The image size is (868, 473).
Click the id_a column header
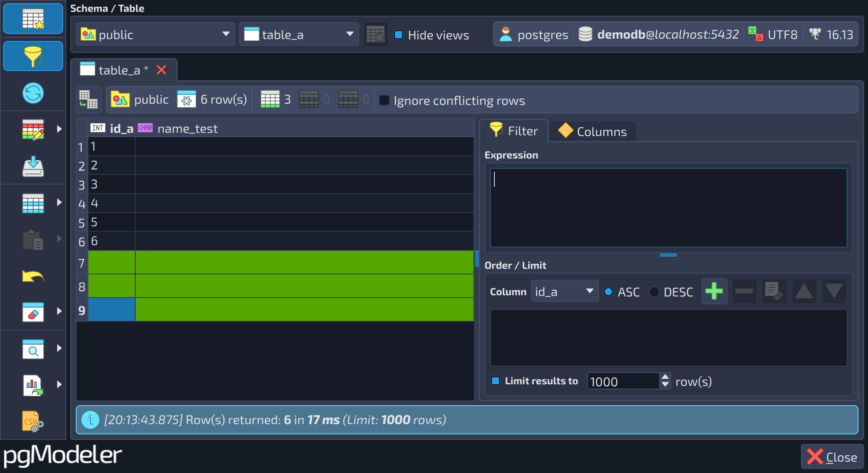pyautogui.click(x=112, y=128)
